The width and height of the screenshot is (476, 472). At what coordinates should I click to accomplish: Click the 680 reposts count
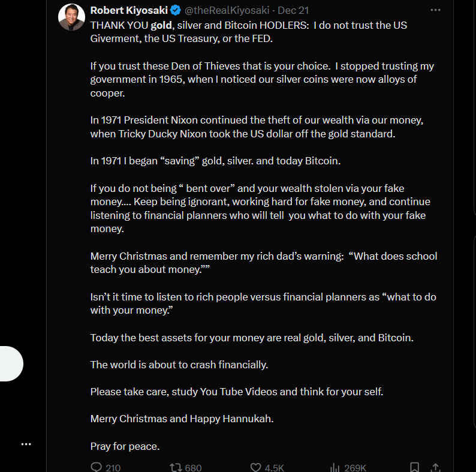tap(194, 468)
